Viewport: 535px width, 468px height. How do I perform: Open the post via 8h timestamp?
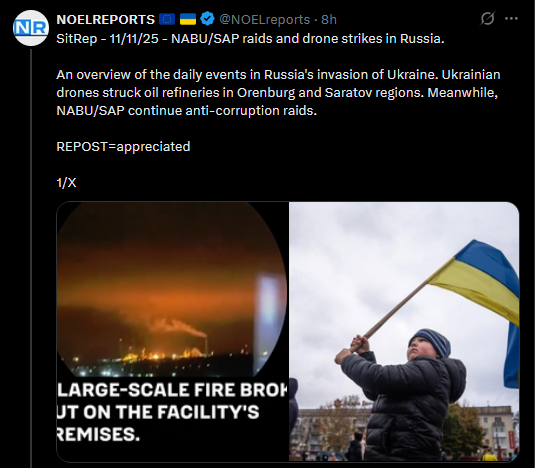pyautogui.click(x=329, y=19)
